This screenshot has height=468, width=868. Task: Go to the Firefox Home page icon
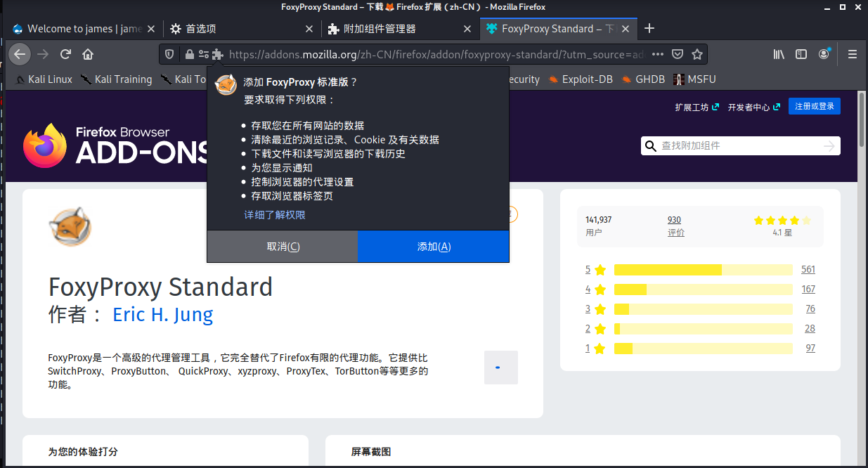click(88, 54)
